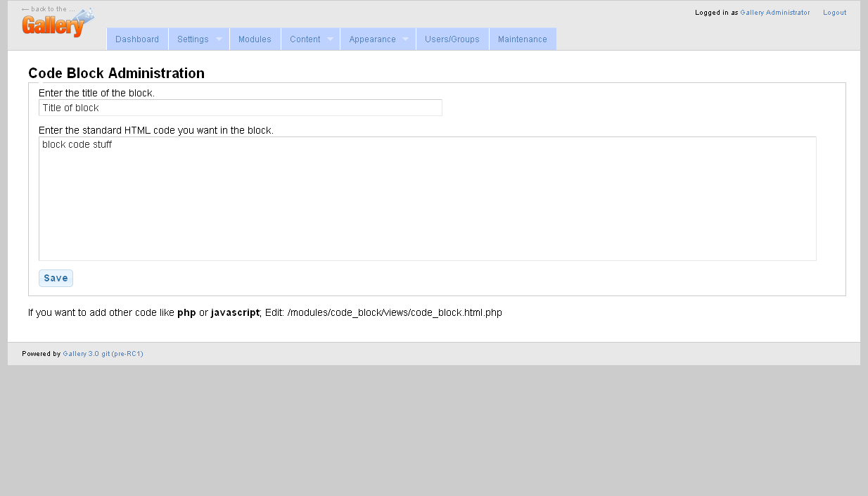This screenshot has height=496, width=868.
Task: Click inside the HTML code textarea
Action: coord(428,198)
